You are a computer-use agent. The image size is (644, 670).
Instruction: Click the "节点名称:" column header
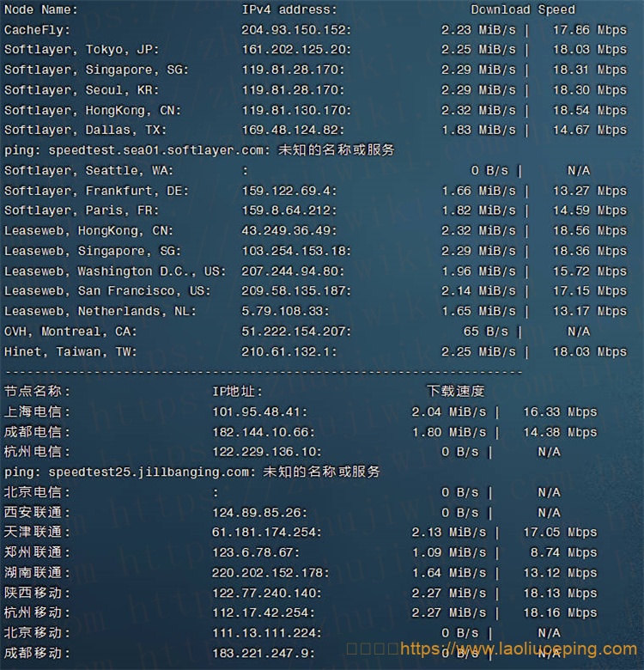coord(37,391)
